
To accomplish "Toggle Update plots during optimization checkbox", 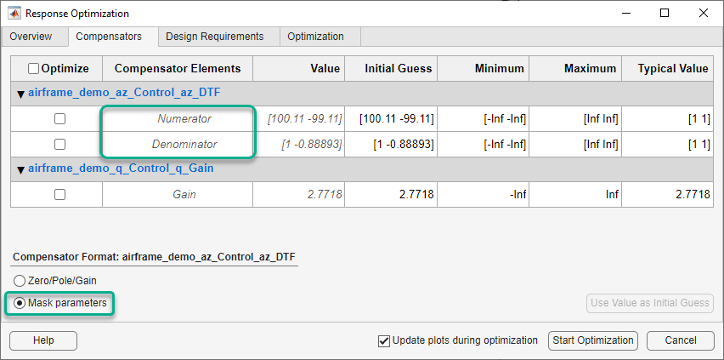I will click(383, 341).
